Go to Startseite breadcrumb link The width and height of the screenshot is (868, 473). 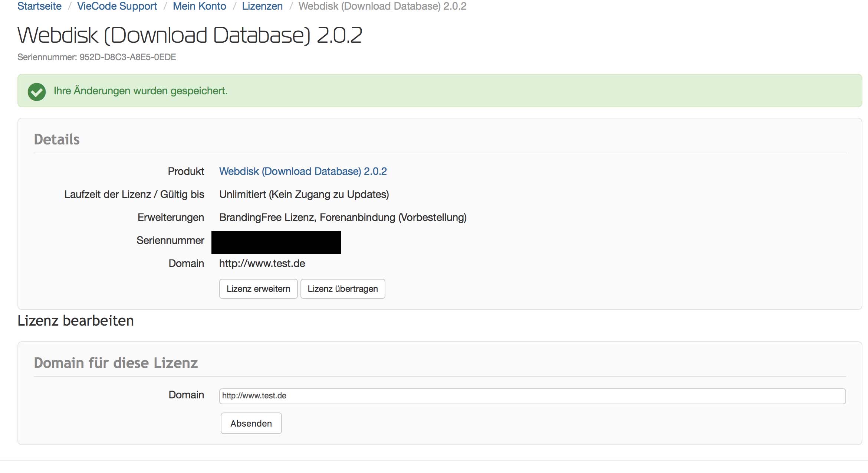pyautogui.click(x=39, y=6)
